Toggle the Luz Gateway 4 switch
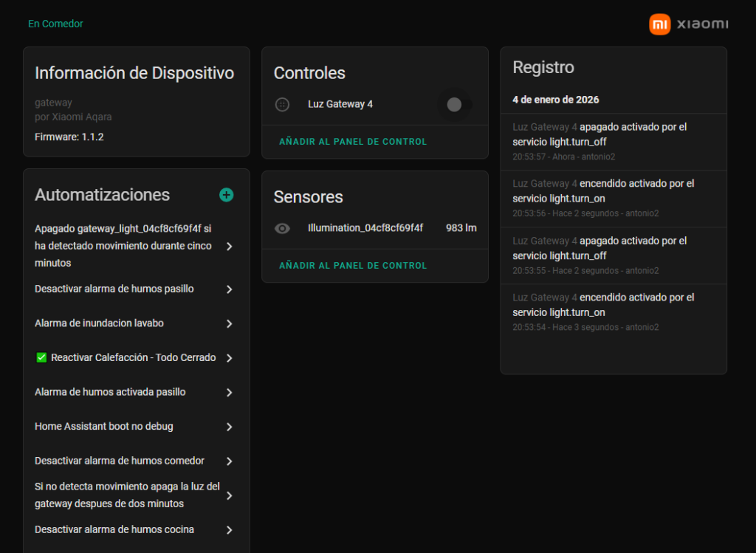This screenshot has height=553, width=756. [x=456, y=105]
